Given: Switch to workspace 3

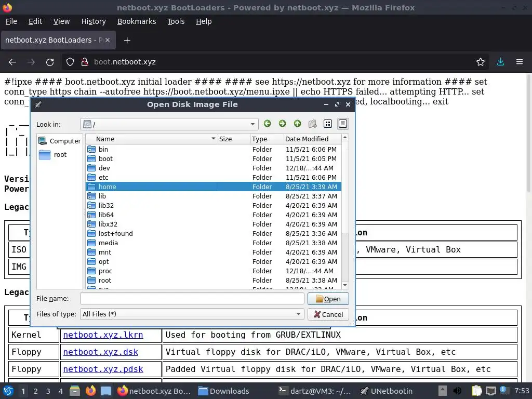Looking at the screenshot, I should pyautogui.click(x=48, y=391).
